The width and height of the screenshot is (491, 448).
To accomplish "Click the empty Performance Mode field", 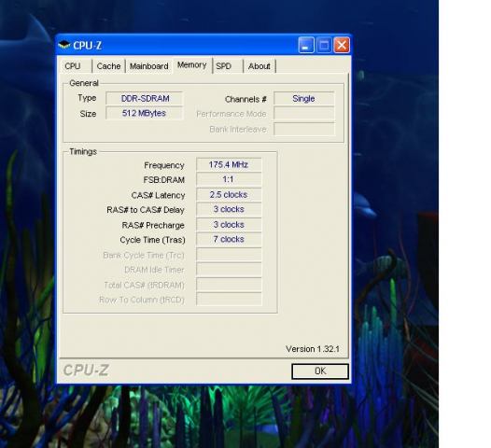I will pos(303,113).
